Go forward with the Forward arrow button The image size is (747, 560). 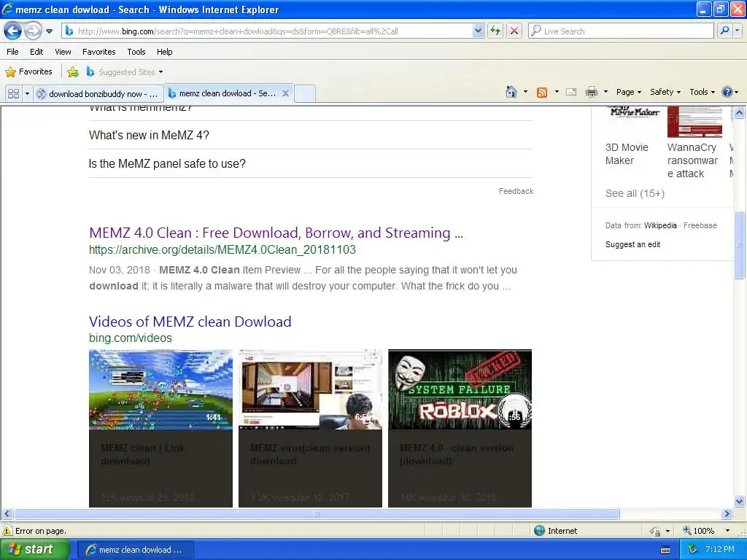point(32,31)
